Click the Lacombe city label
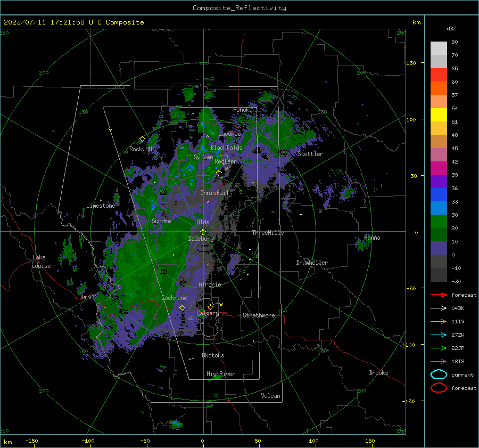The height and width of the screenshot is (448, 479). pyautogui.click(x=229, y=134)
